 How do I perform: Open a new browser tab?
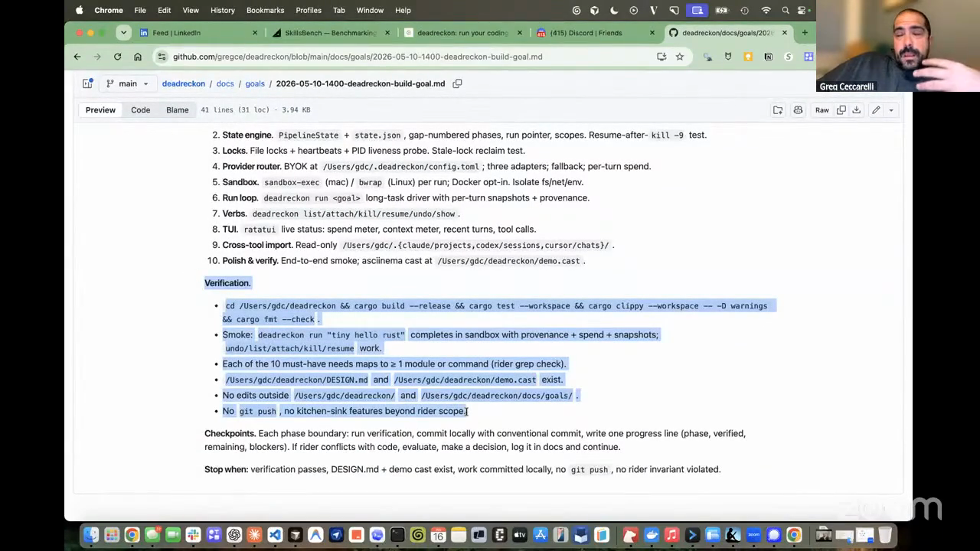(x=805, y=33)
